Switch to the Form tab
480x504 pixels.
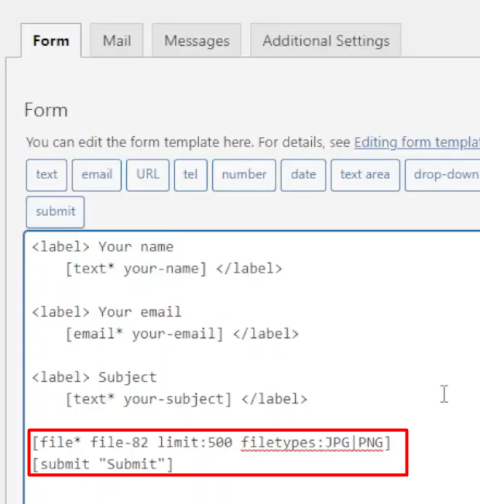click(x=51, y=41)
